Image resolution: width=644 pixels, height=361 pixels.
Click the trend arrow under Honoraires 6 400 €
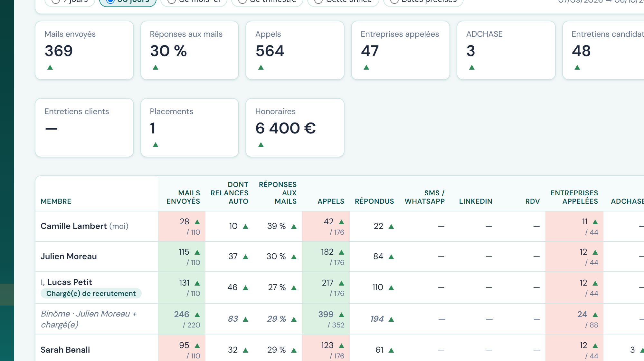pyautogui.click(x=261, y=145)
